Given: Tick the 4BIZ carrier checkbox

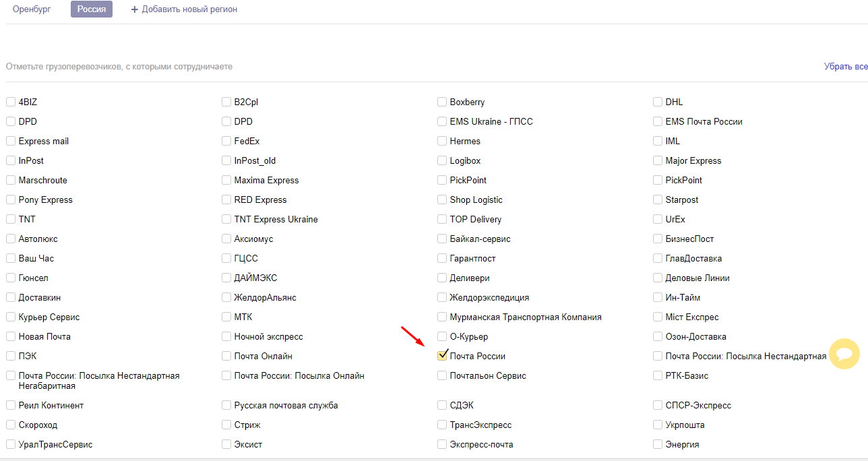Looking at the screenshot, I should (11, 102).
